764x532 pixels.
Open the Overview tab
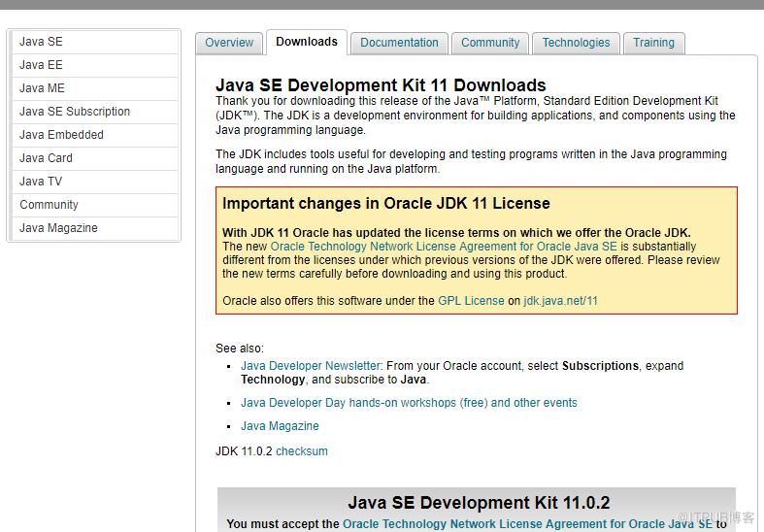(229, 43)
